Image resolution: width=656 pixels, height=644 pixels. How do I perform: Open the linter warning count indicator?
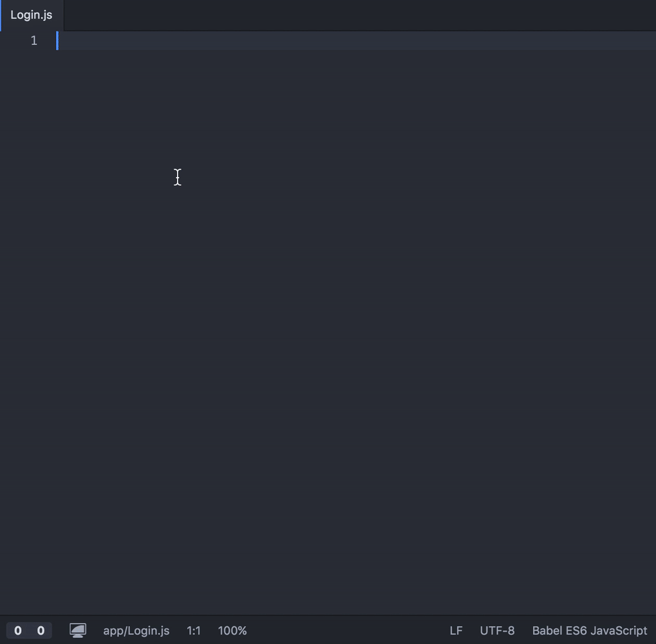[x=40, y=630]
